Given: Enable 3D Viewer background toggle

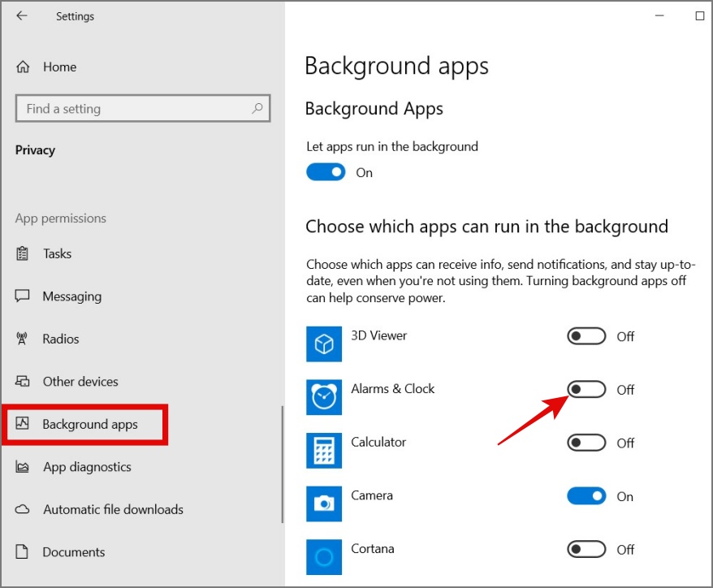Looking at the screenshot, I should [586, 336].
